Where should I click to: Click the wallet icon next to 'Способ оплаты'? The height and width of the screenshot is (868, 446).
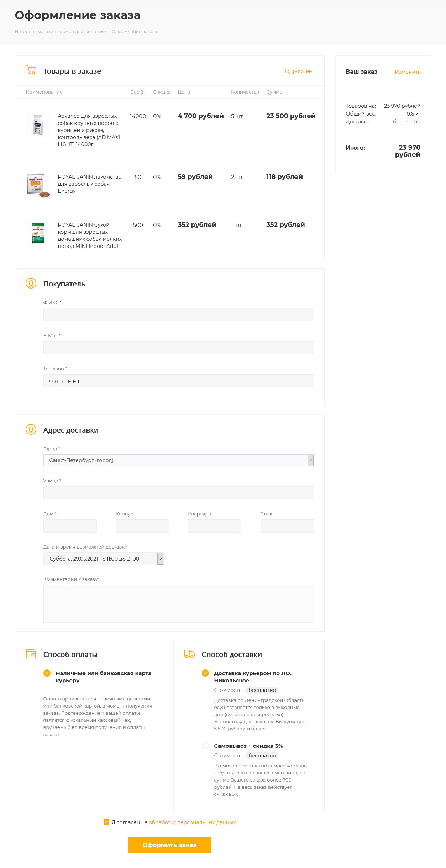(x=31, y=654)
